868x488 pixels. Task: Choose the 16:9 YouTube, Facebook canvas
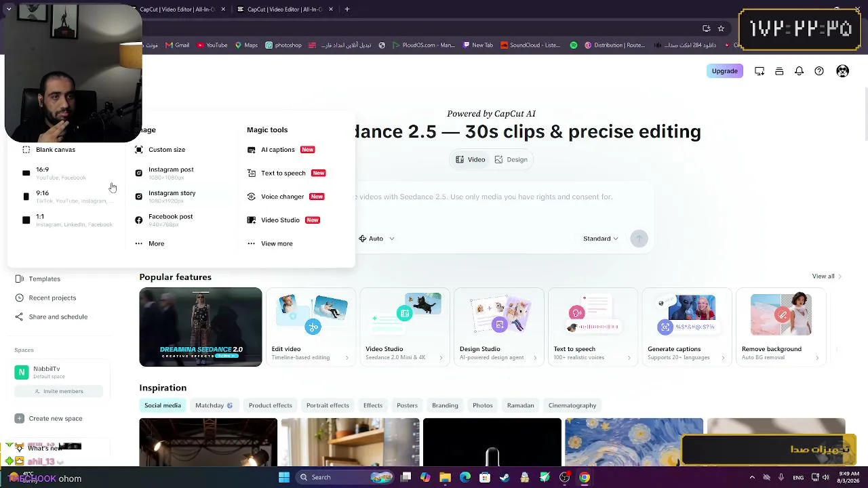[54, 173]
